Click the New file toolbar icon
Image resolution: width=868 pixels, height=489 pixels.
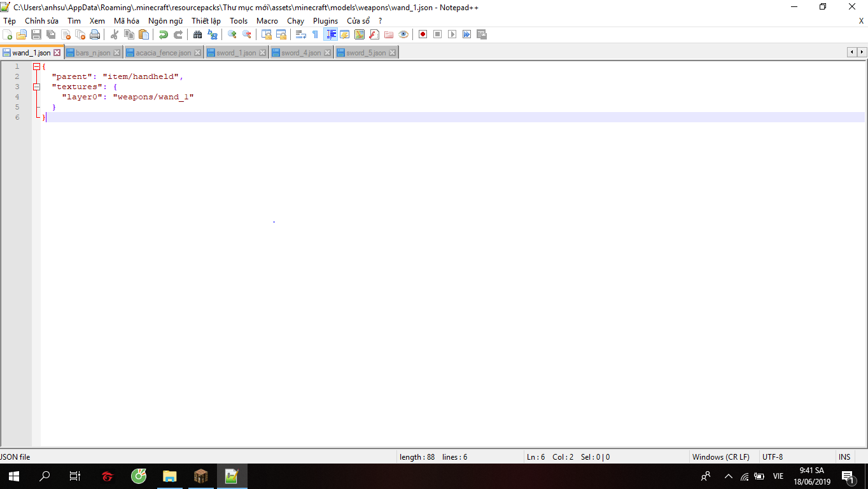[x=8, y=34]
